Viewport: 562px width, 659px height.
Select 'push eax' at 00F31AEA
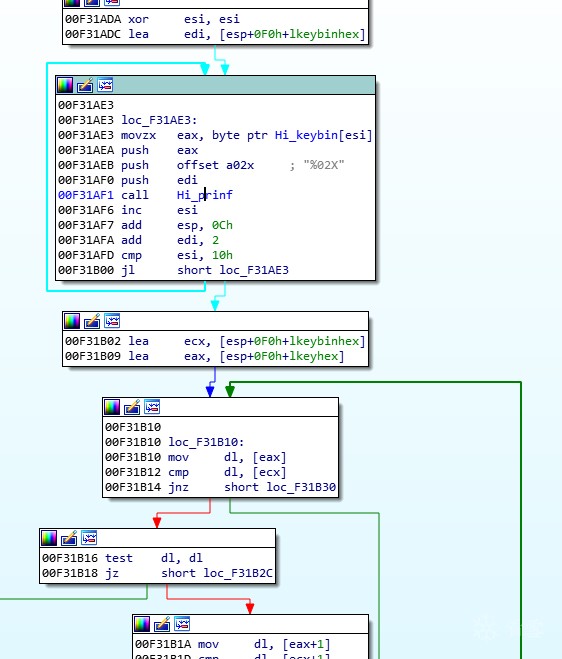click(x=128, y=150)
